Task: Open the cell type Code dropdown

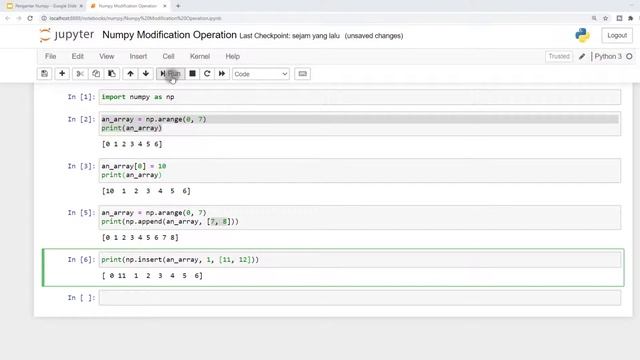Action: [x=261, y=74]
